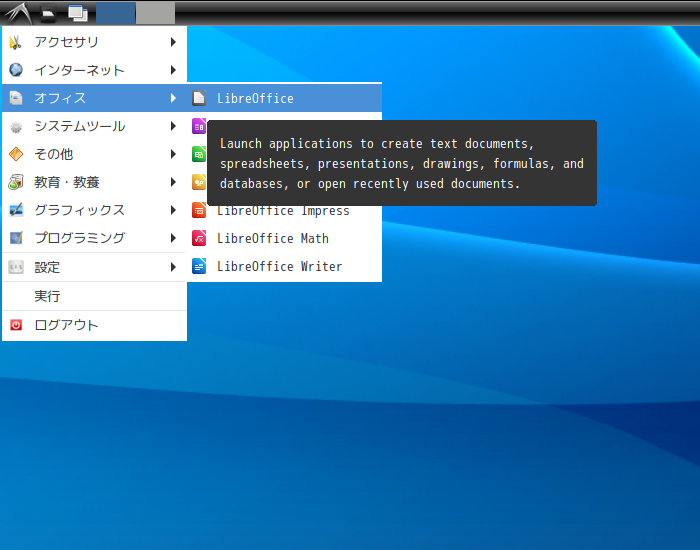Click the red ログアウト power icon
This screenshot has height=550, width=700.
[x=15, y=325]
